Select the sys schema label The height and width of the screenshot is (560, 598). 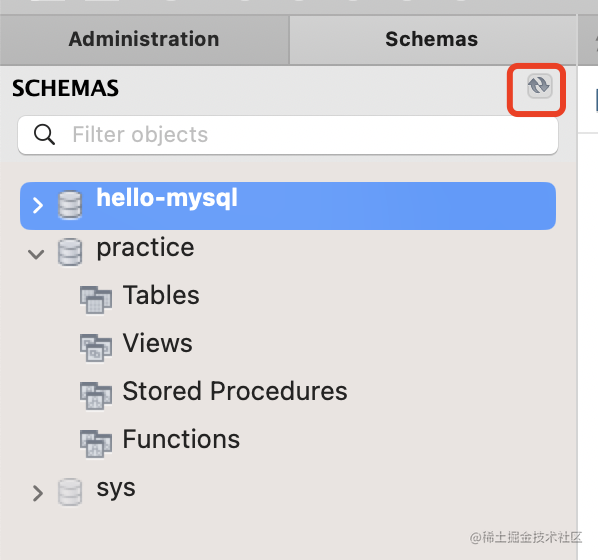pyautogui.click(x=116, y=488)
